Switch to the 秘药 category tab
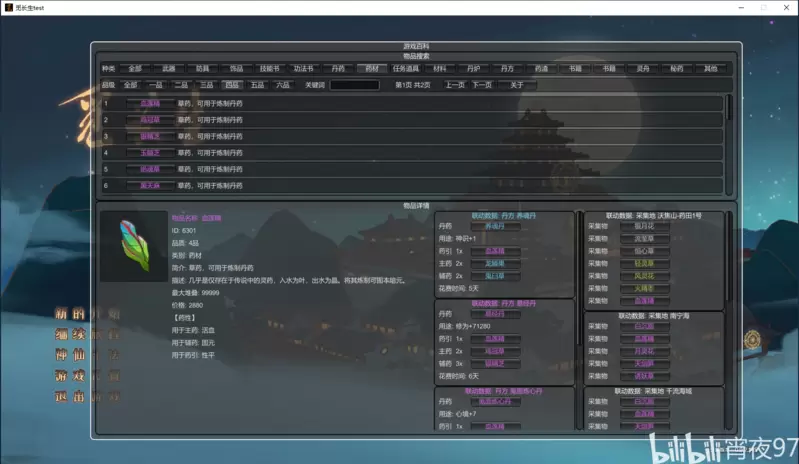 click(677, 68)
